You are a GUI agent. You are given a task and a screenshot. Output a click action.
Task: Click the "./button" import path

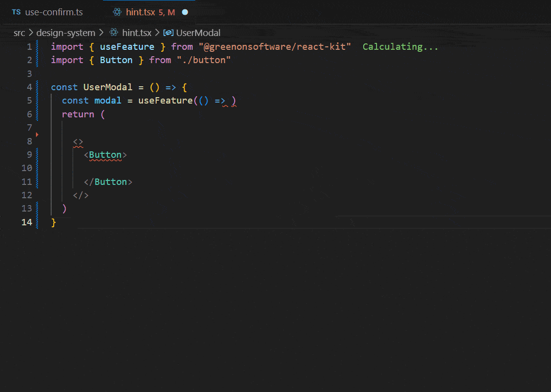(204, 60)
